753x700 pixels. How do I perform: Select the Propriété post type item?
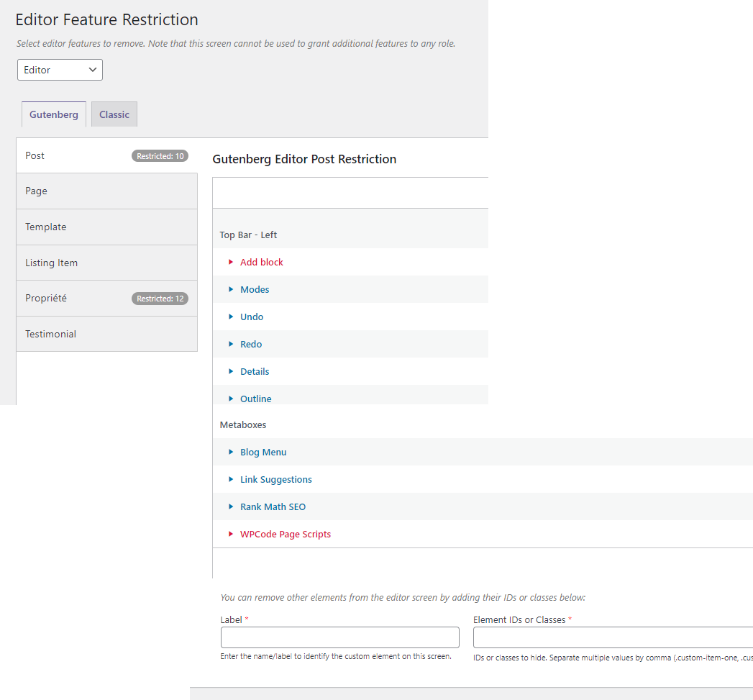[x=106, y=299]
